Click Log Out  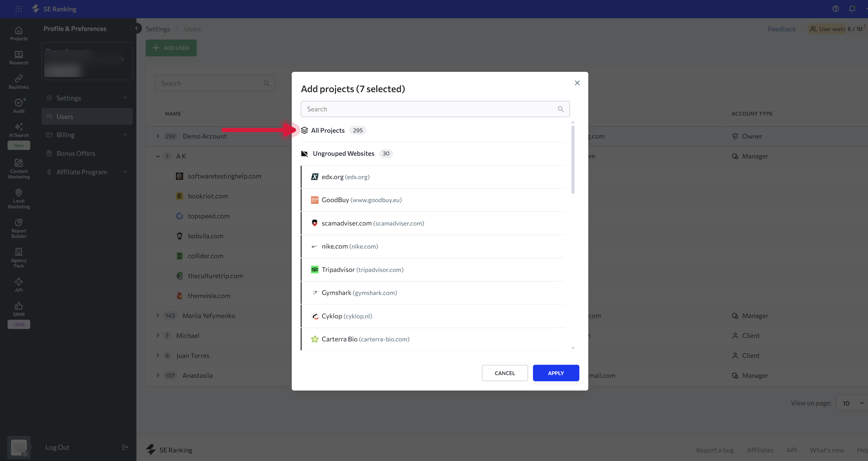[x=57, y=447]
